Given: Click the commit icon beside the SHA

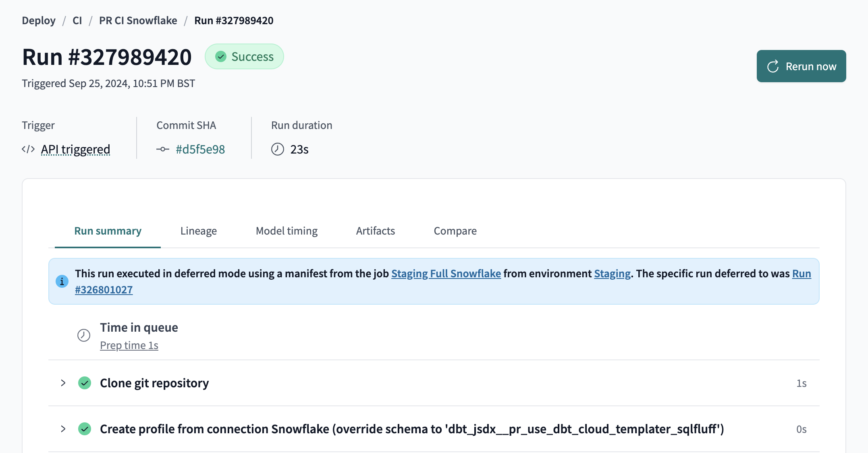Looking at the screenshot, I should pos(162,149).
